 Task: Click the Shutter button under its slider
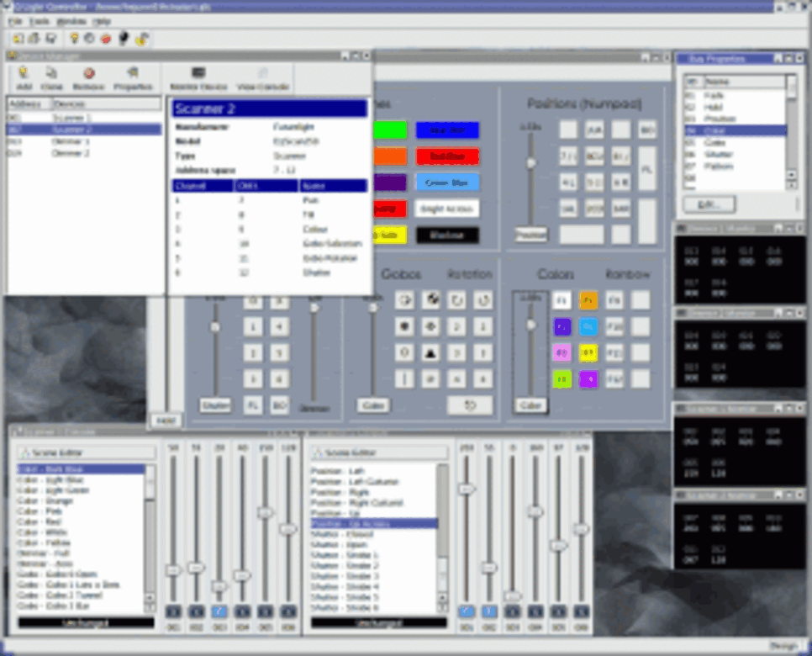(215, 405)
